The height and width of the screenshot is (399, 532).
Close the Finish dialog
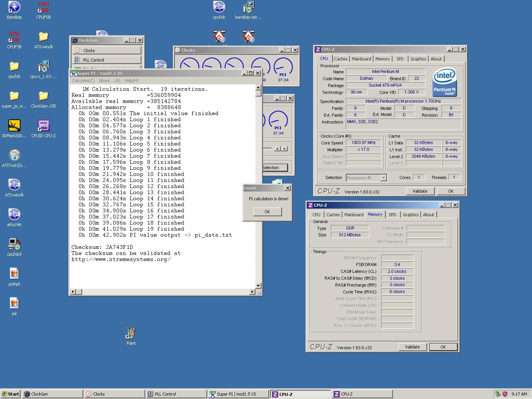[x=288, y=188]
